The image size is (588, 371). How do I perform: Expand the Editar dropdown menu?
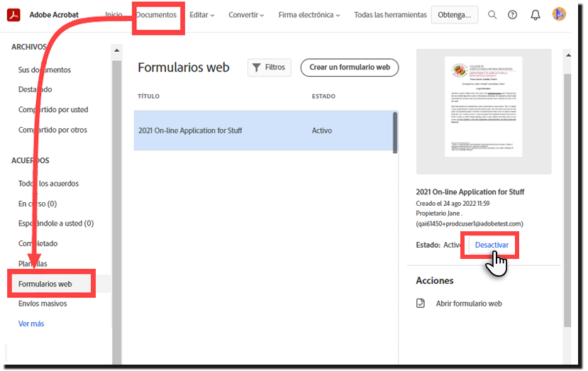(201, 15)
